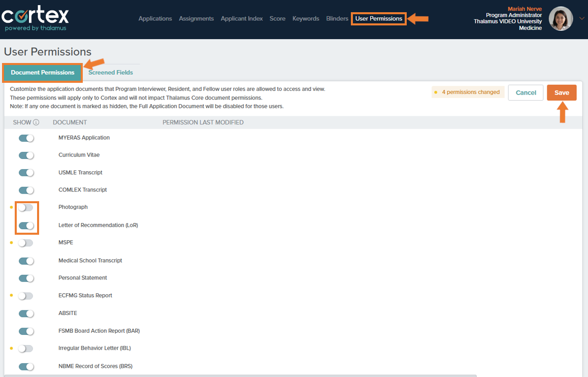Toggle Personal Statement switch
Screen dimensions: 588x377
click(26, 278)
